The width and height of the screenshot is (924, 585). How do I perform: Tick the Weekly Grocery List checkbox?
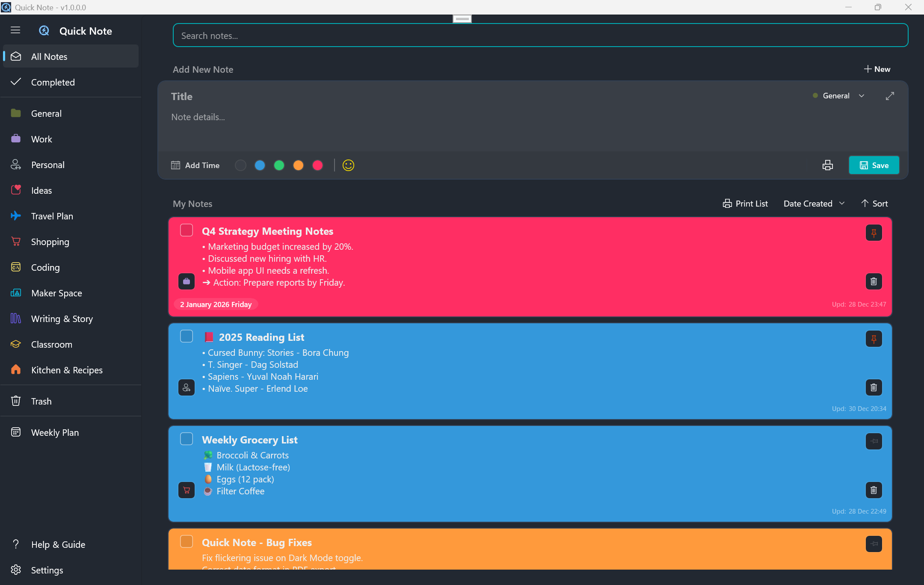tap(187, 439)
